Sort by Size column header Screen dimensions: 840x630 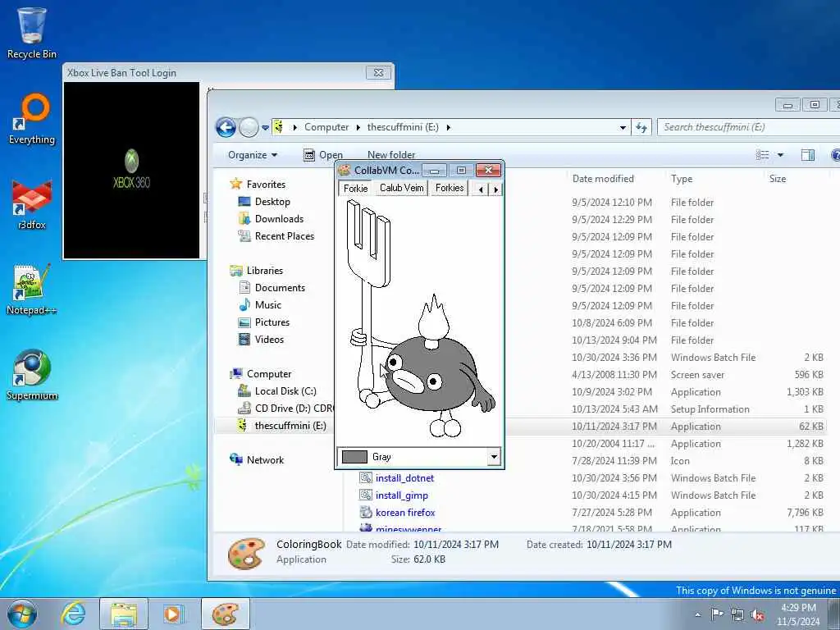[778, 178]
